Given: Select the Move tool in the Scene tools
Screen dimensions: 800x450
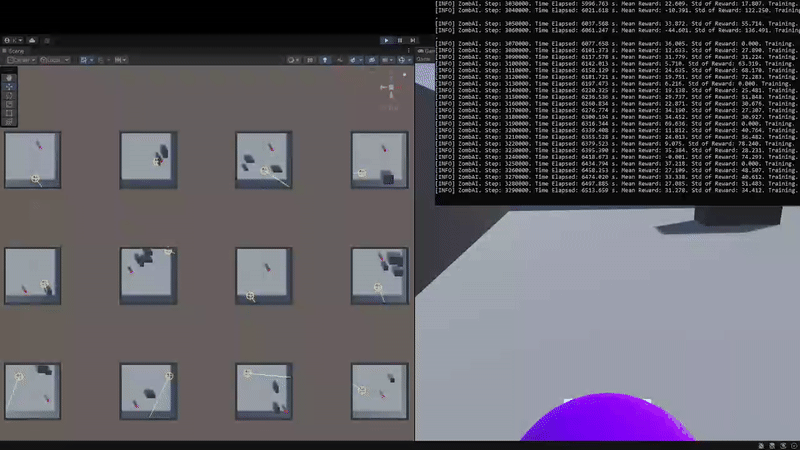Looking at the screenshot, I should [9, 87].
